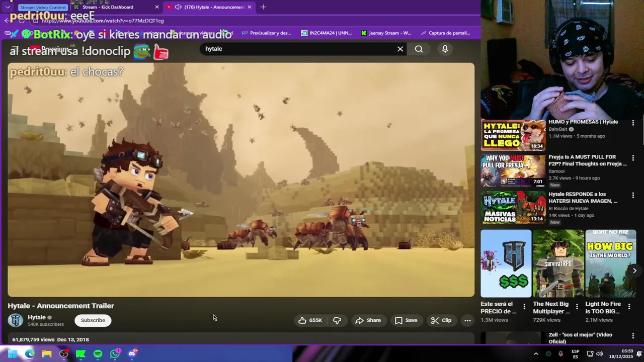Open 'jeersay Stream - W...' bookmark
Image resolution: width=644 pixels, height=362 pixels.
point(386,33)
